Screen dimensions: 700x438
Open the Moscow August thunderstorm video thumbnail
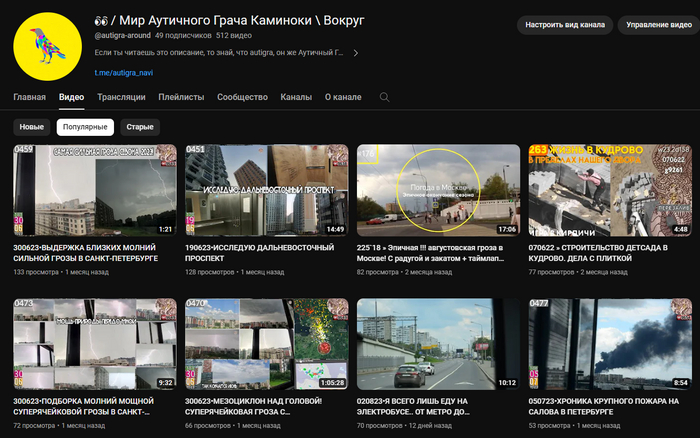click(x=438, y=190)
